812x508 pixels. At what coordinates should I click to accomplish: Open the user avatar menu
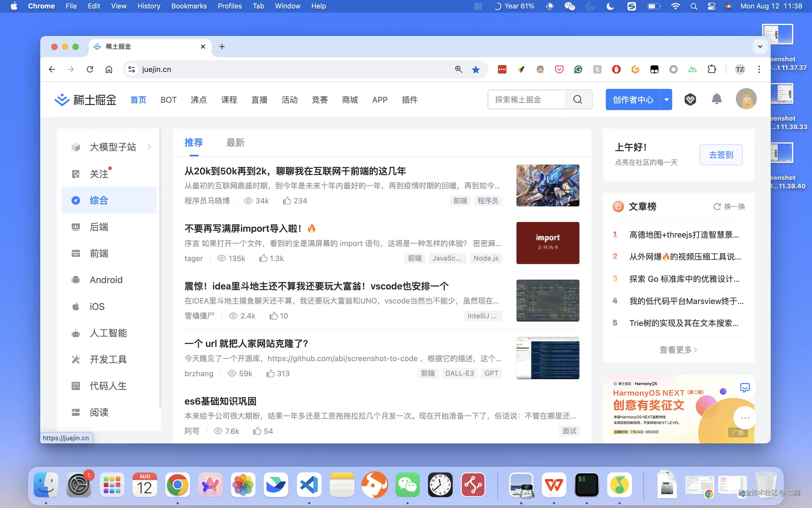tap(746, 99)
